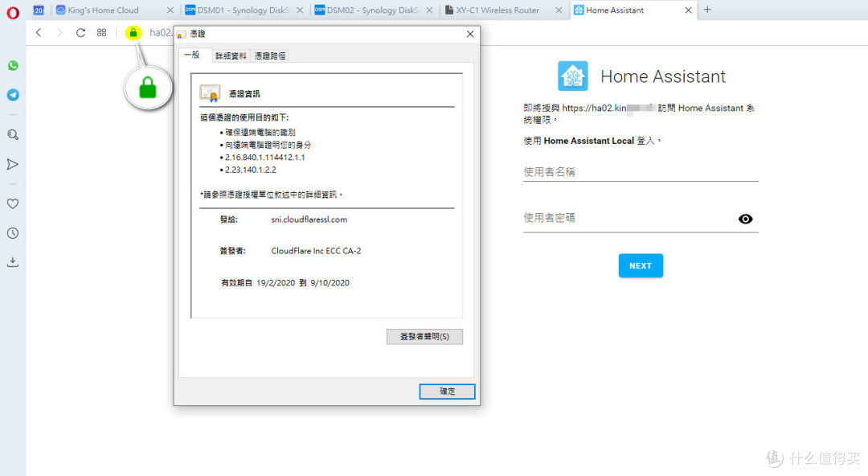This screenshot has height=476, width=868.
Task: Select the 憑證路徑 tab in certificate dialog
Action: point(269,55)
